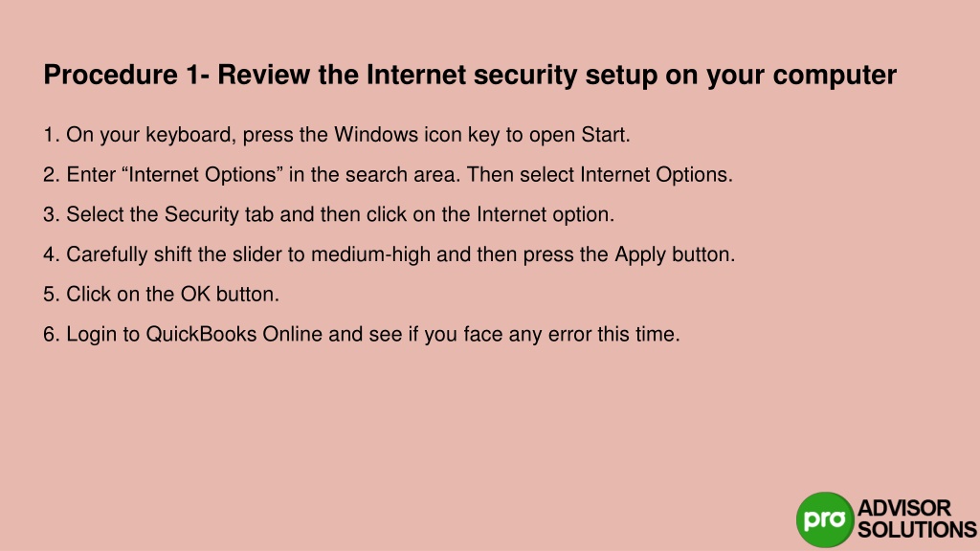Click the green Pro logo circle
Viewport: 980px width, 551px height.
point(825,519)
